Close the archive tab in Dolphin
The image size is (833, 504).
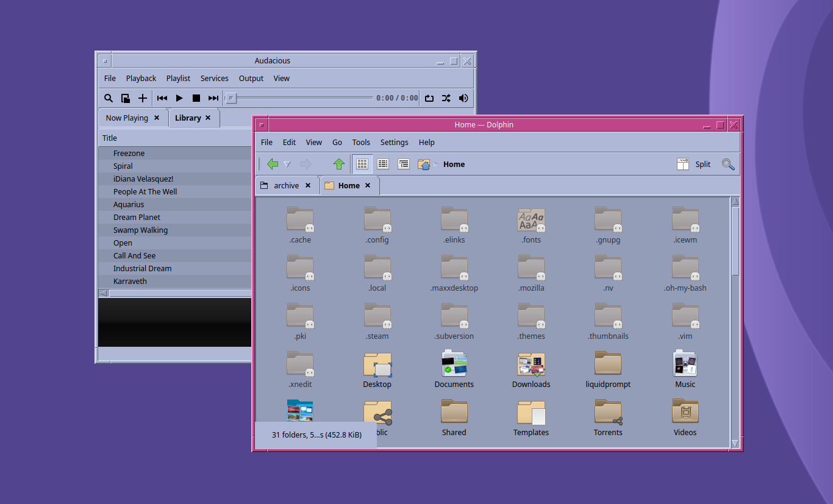(x=308, y=186)
